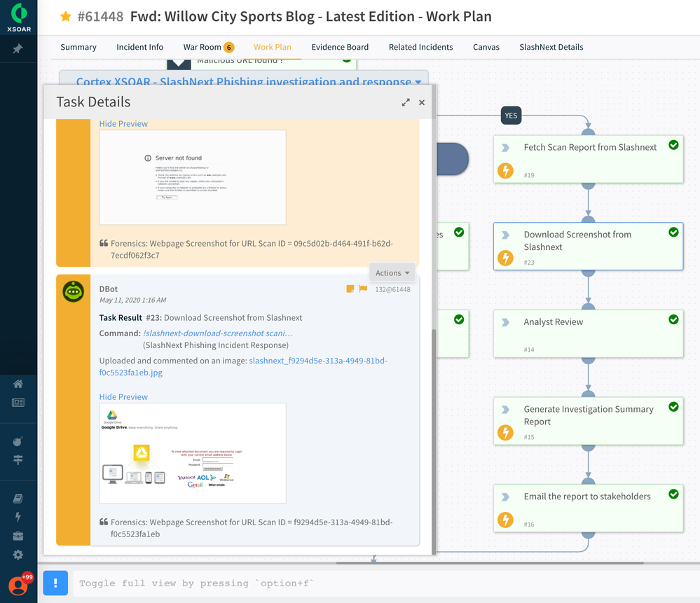Click the flag evidence icon on DBot entry
This screenshot has width=700, height=603.
(363, 289)
